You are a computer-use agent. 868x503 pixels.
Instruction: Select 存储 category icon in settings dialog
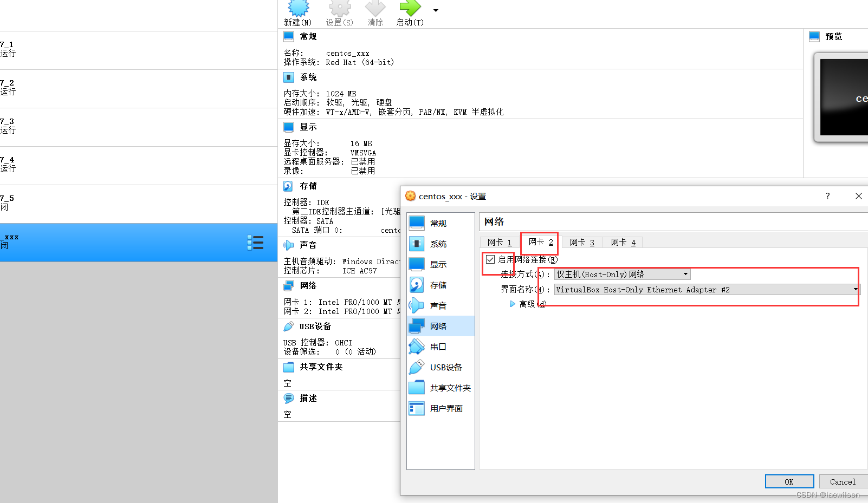pos(417,285)
